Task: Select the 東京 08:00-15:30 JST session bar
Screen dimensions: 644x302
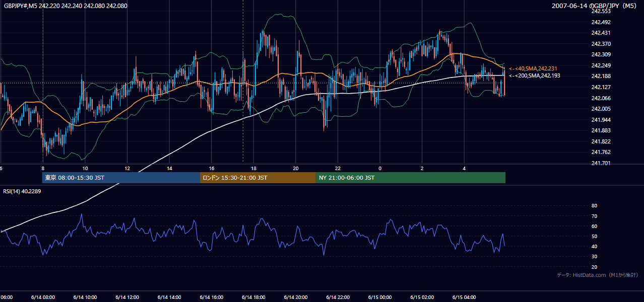Action: [x=121, y=178]
